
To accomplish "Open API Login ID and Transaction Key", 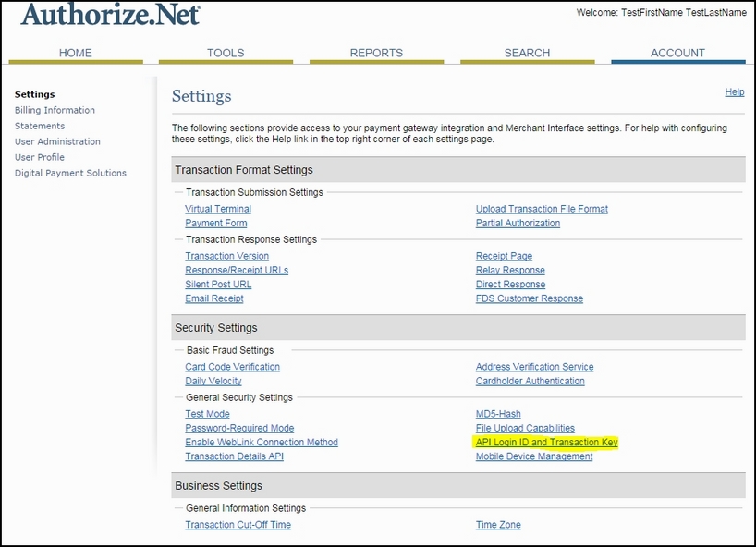I will [546, 442].
